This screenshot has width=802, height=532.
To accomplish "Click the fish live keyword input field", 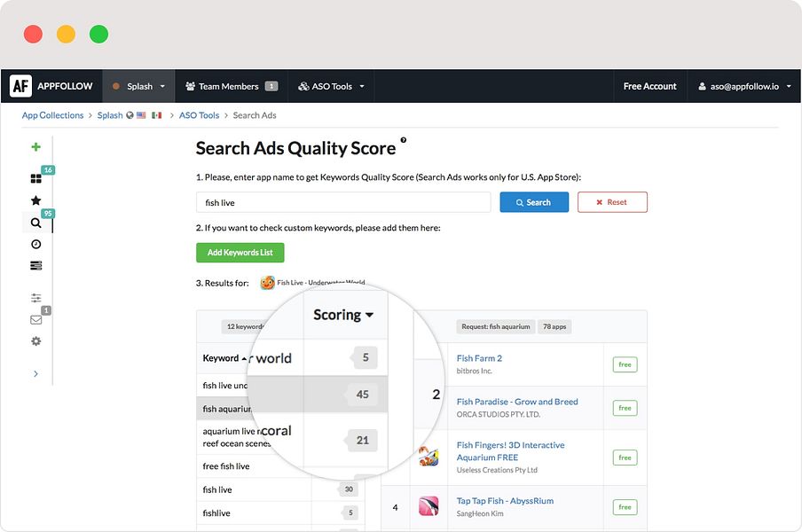I will point(343,201).
